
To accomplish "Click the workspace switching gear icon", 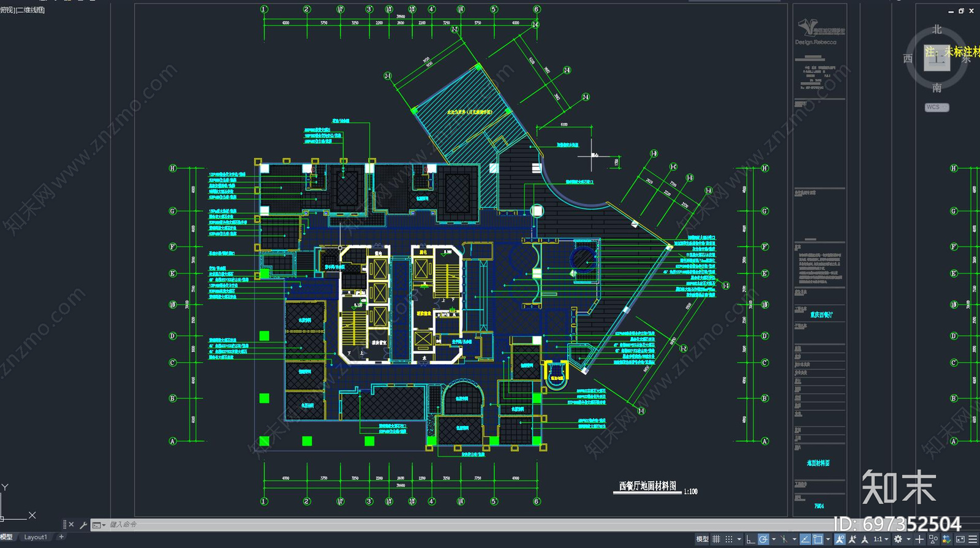I will (898, 539).
